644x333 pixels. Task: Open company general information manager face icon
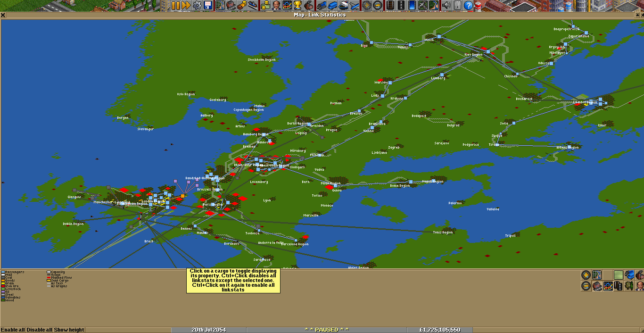point(276,5)
